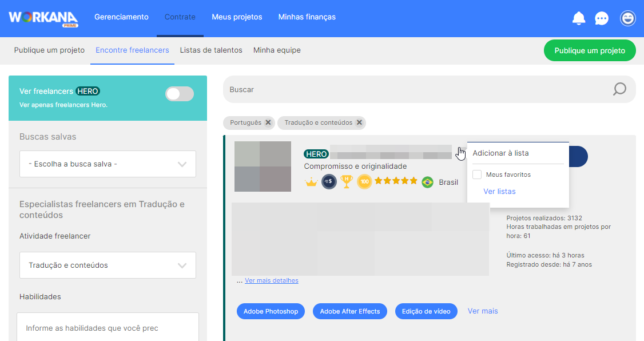This screenshot has height=341, width=644.
Task: Click the Registrado desde: há 7 anos text
Action: click(549, 264)
